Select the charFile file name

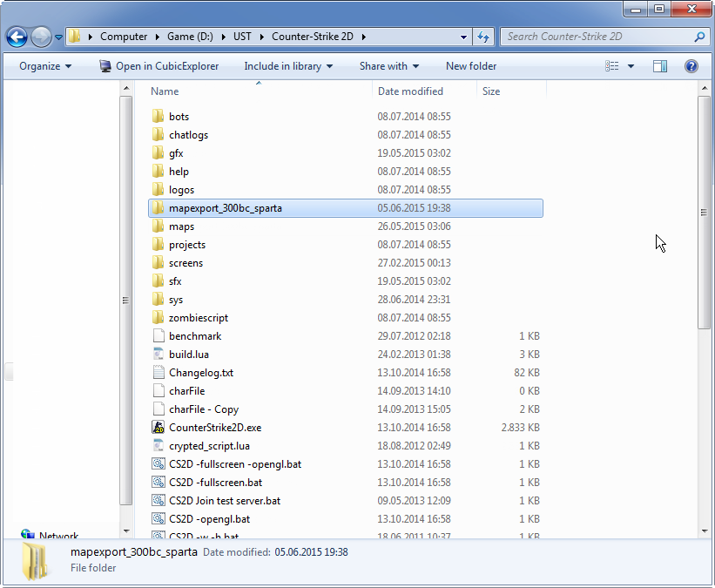[187, 391]
